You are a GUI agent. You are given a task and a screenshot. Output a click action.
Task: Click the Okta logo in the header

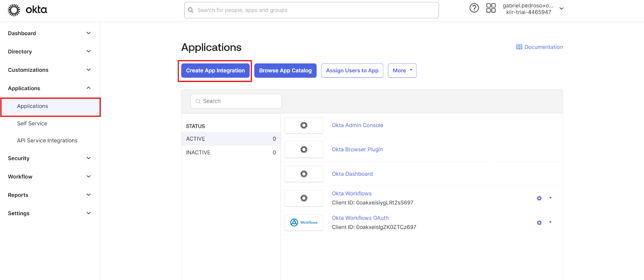point(27,10)
